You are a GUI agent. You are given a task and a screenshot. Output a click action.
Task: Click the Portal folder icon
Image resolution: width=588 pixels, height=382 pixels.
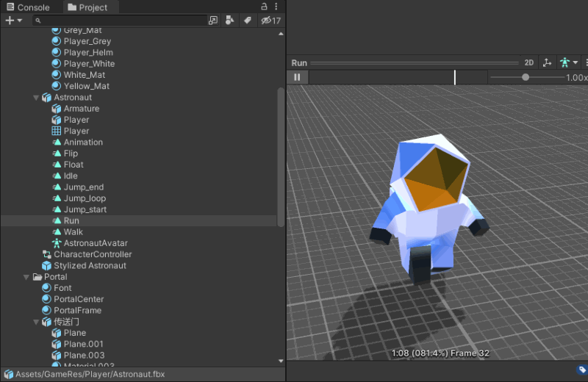click(x=37, y=277)
